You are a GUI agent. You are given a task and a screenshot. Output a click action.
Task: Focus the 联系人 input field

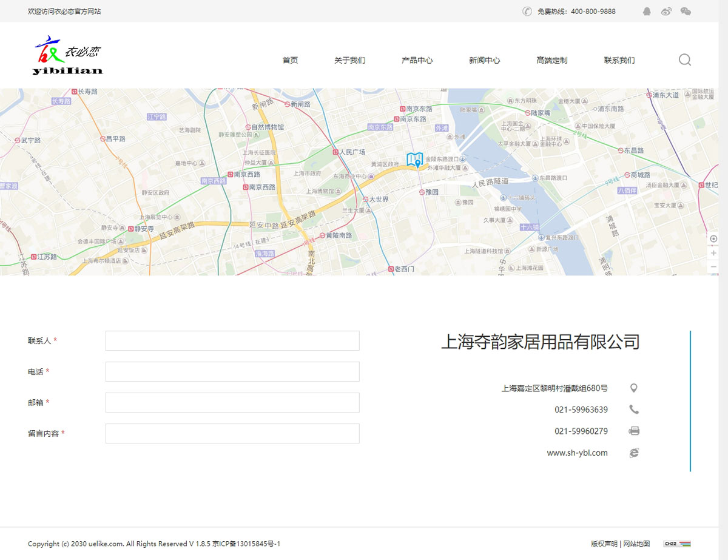pyautogui.click(x=232, y=340)
